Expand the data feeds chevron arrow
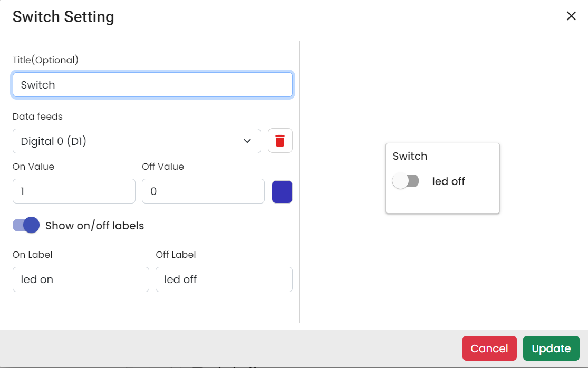This screenshot has height=368, width=588. [247, 141]
